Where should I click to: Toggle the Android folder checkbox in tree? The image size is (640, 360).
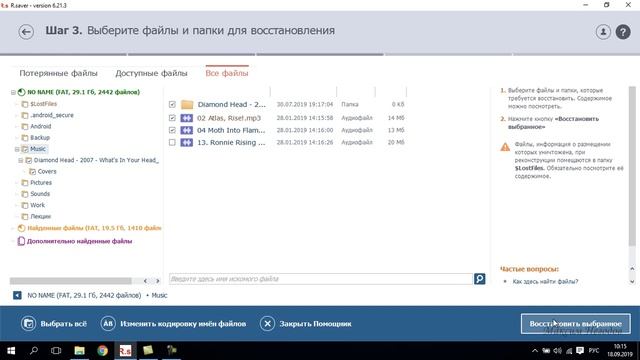pos(25,127)
